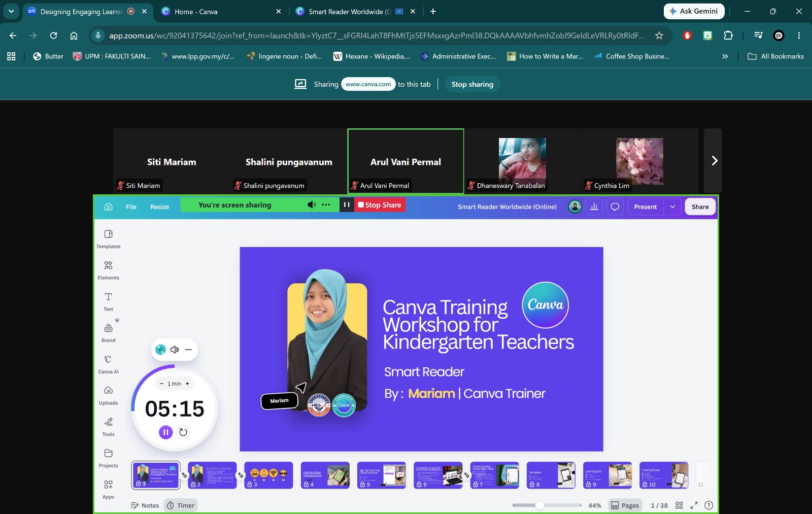Open the Templates panel in Canva sidebar

108,239
